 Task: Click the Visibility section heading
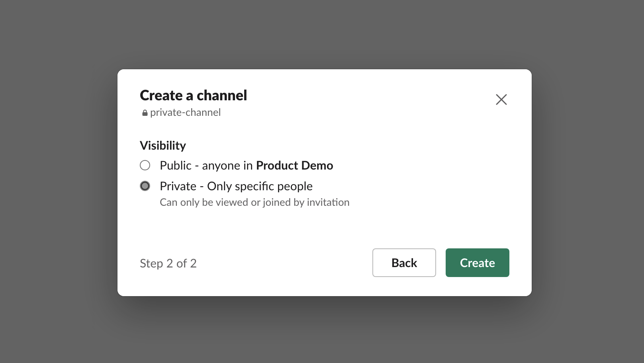tap(162, 146)
